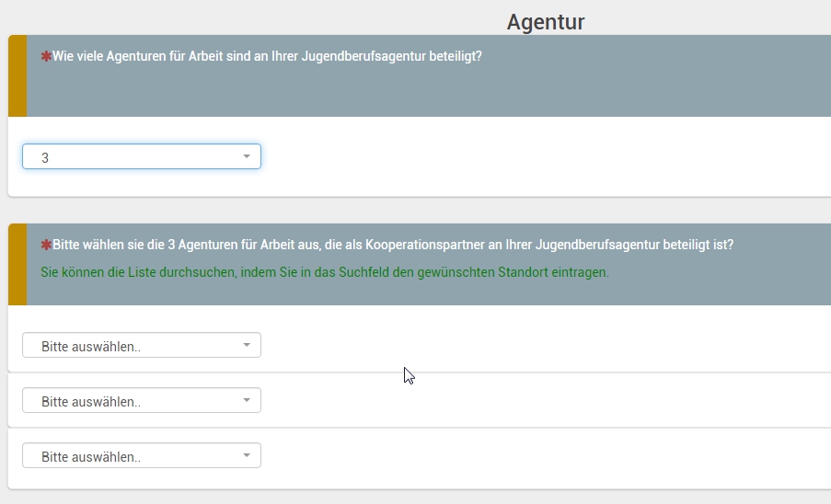The image size is (831, 504).
Task: Click the arrow of the second Agentur selector
Action: [247, 401]
